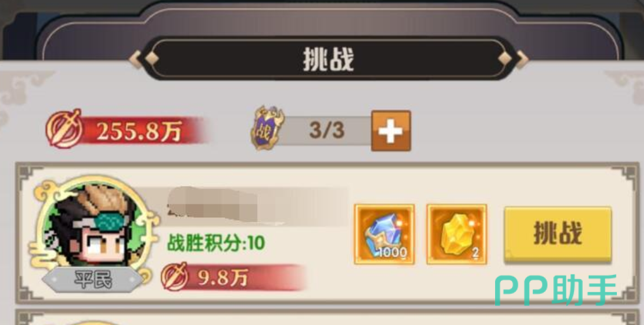This screenshot has width=644, height=325.
Task: Select the yellow gem reward icon
Action: point(457,234)
